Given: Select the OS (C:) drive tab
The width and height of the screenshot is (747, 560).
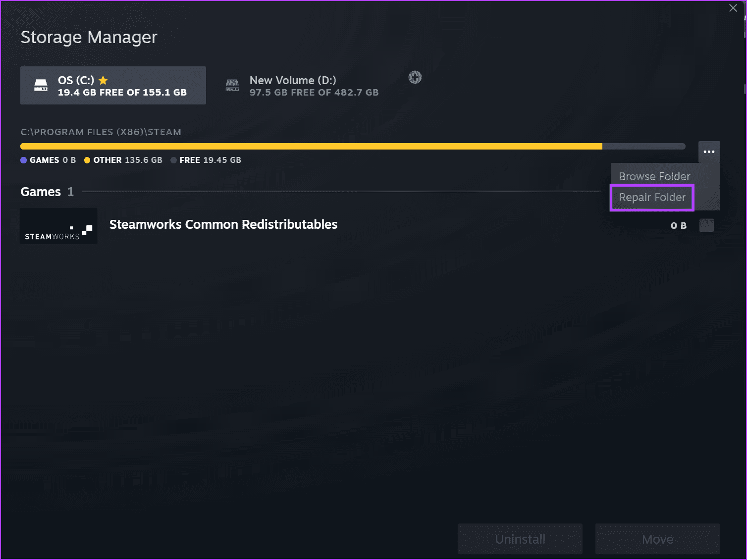Looking at the screenshot, I should [x=113, y=85].
